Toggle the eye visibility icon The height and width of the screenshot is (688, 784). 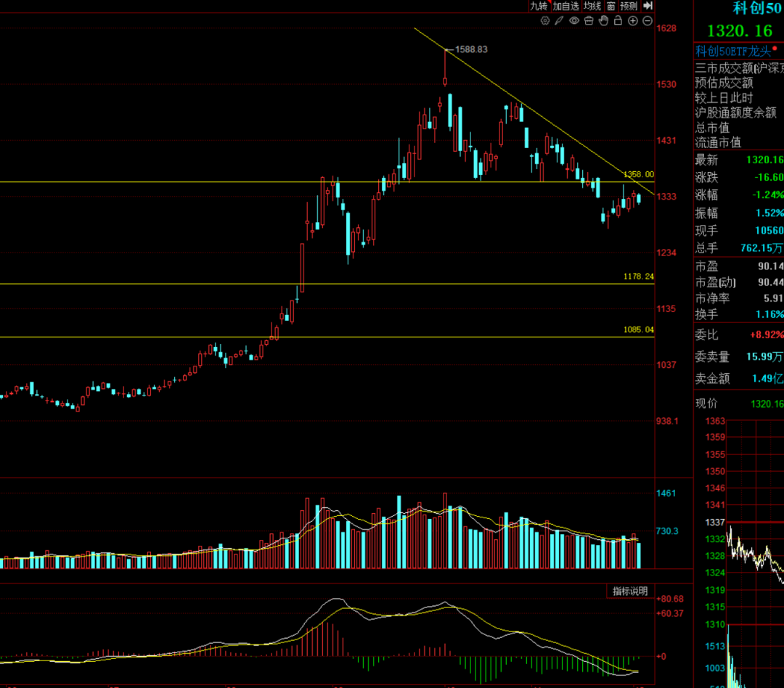pos(573,21)
